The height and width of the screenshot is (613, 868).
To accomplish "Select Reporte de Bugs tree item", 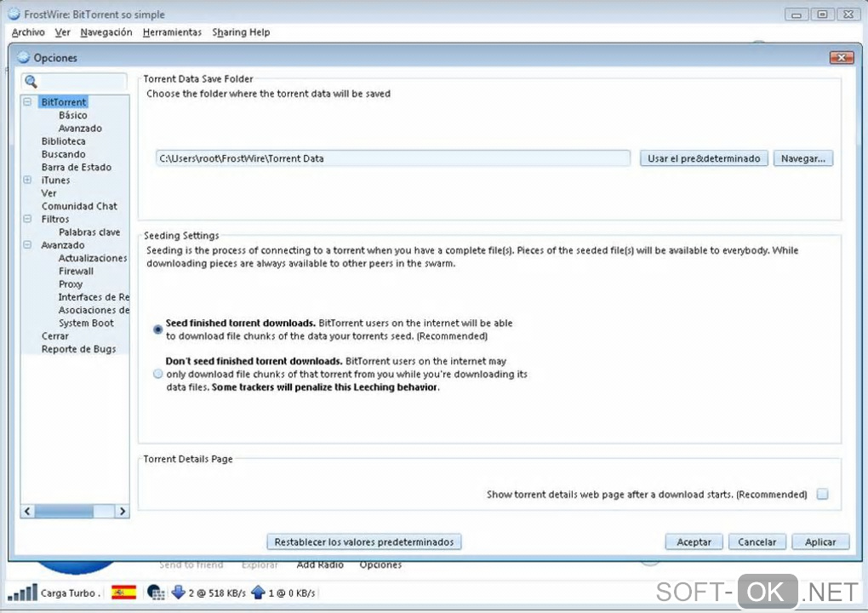I will pos(78,349).
